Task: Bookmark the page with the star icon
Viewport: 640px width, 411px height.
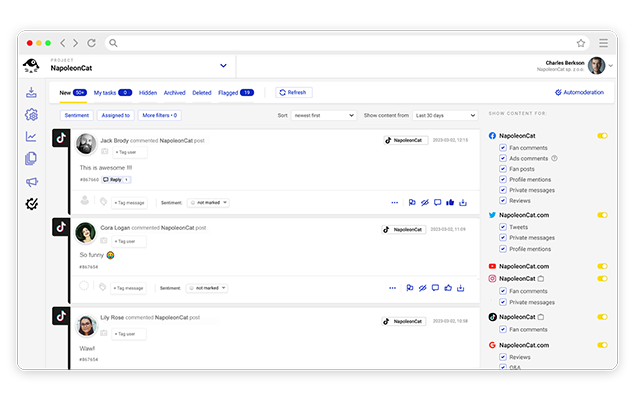Action: 581,43
